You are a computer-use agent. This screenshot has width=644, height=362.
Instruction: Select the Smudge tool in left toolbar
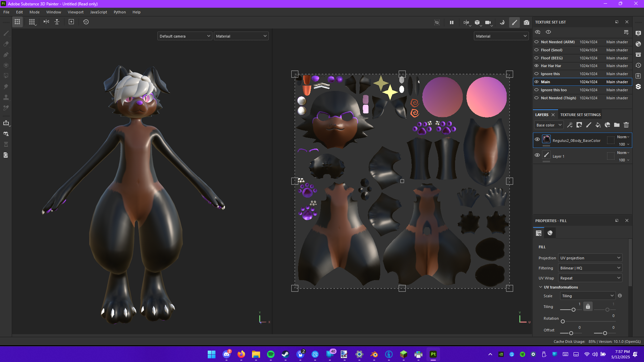(6, 87)
